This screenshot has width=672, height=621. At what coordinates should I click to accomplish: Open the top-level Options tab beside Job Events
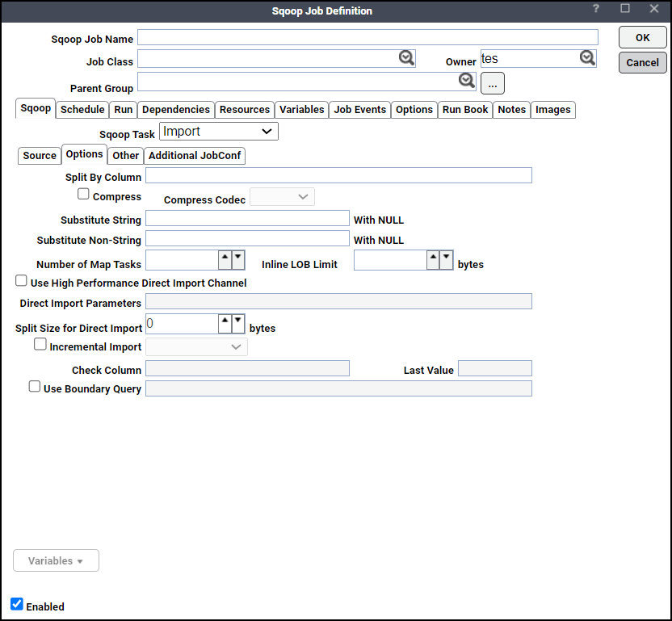tap(414, 110)
